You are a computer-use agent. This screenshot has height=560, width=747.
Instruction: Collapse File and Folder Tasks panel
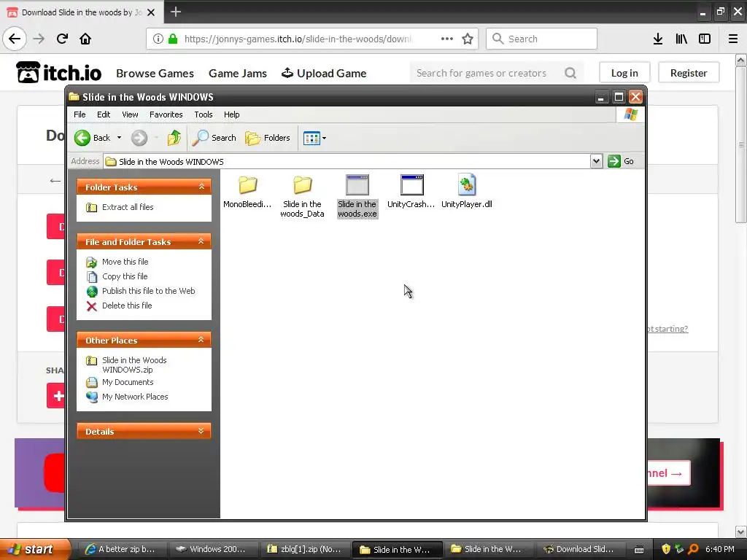pyautogui.click(x=201, y=241)
